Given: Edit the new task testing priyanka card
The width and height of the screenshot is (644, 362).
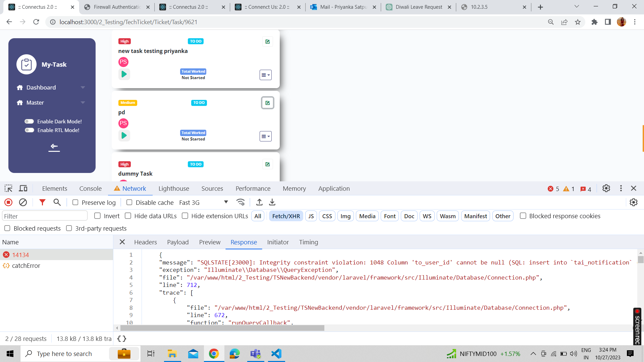Looking at the screenshot, I should (268, 42).
